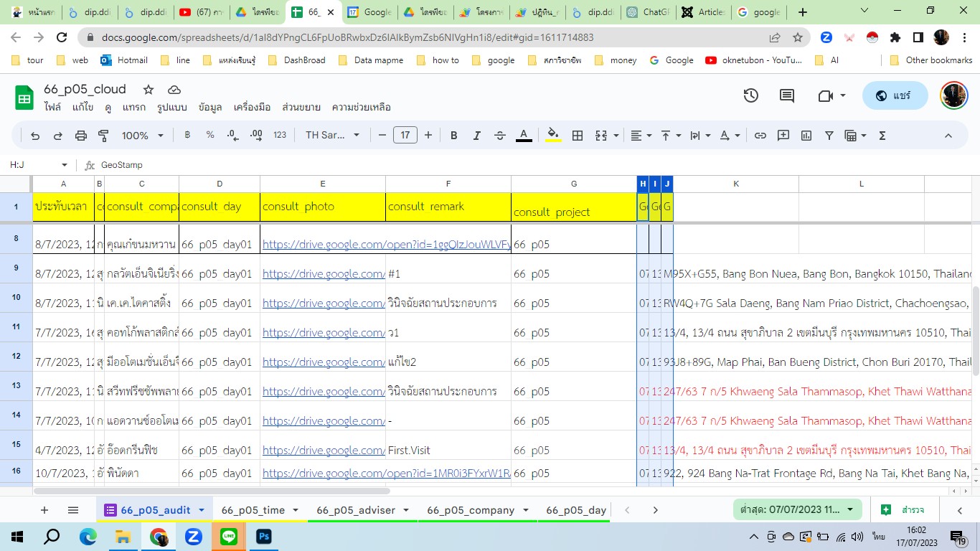Open the ข้อมูล (Data) menu
The image size is (980, 551).
point(210,108)
